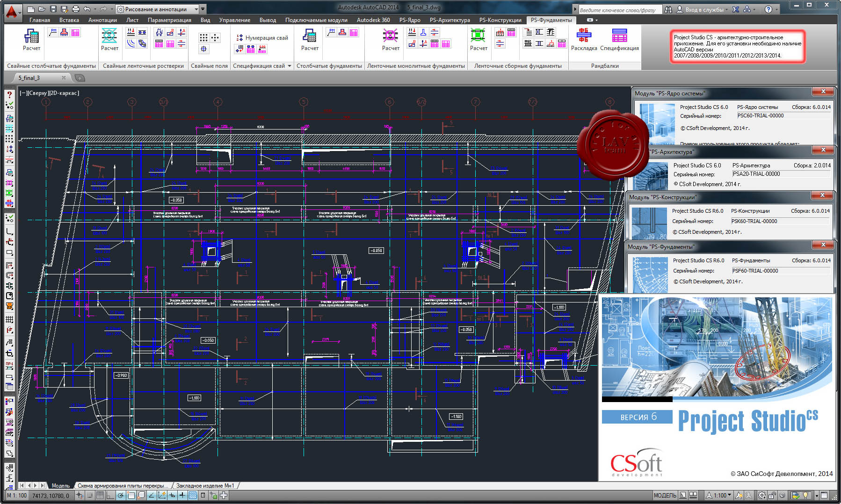
Task: Toggle Transparency display in status bar
Action: (x=193, y=495)
